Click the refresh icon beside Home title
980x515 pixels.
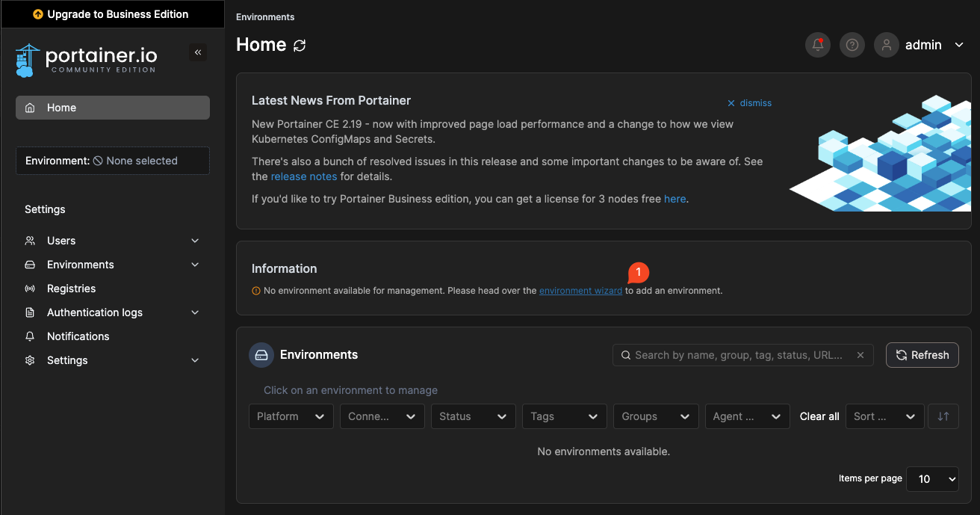coord(300,46)
